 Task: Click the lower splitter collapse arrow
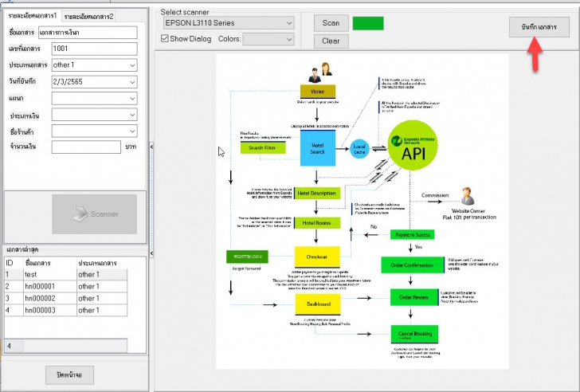point(151,253)
